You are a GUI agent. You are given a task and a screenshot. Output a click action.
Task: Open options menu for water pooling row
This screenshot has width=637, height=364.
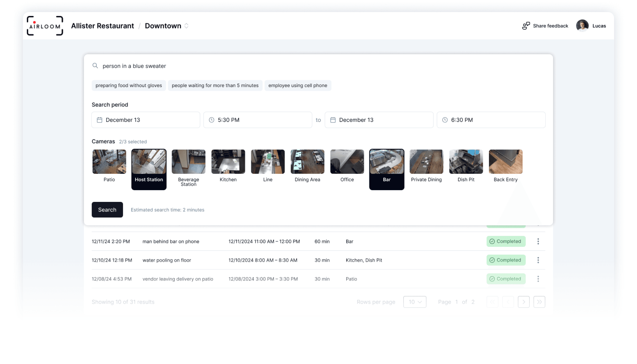(x=538, y=260)
